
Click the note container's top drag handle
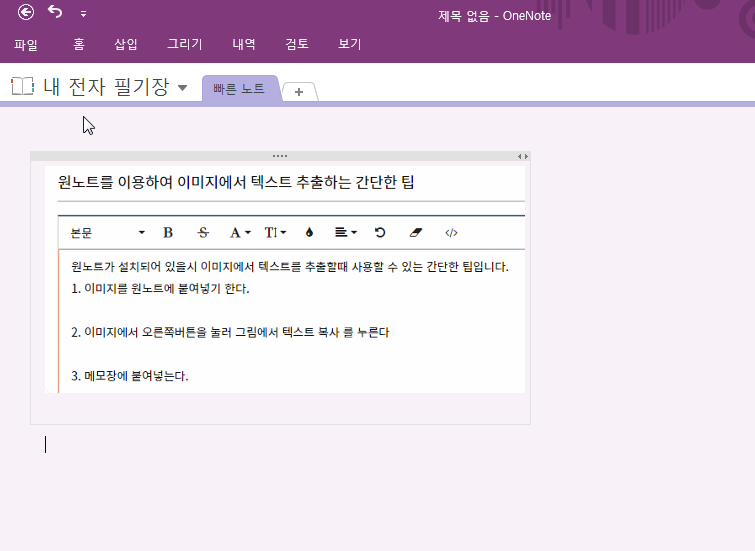point(280,156)
